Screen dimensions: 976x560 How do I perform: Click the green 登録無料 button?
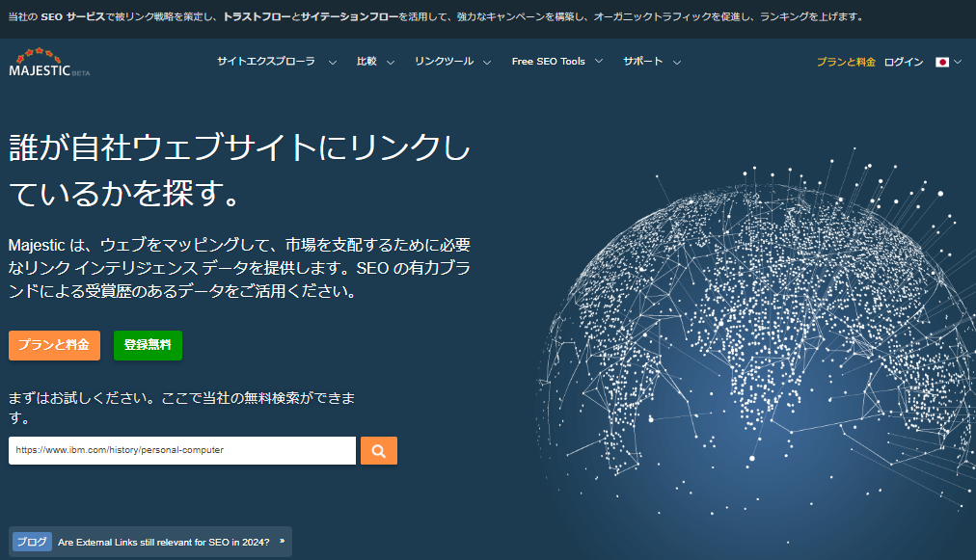point(148,345)
